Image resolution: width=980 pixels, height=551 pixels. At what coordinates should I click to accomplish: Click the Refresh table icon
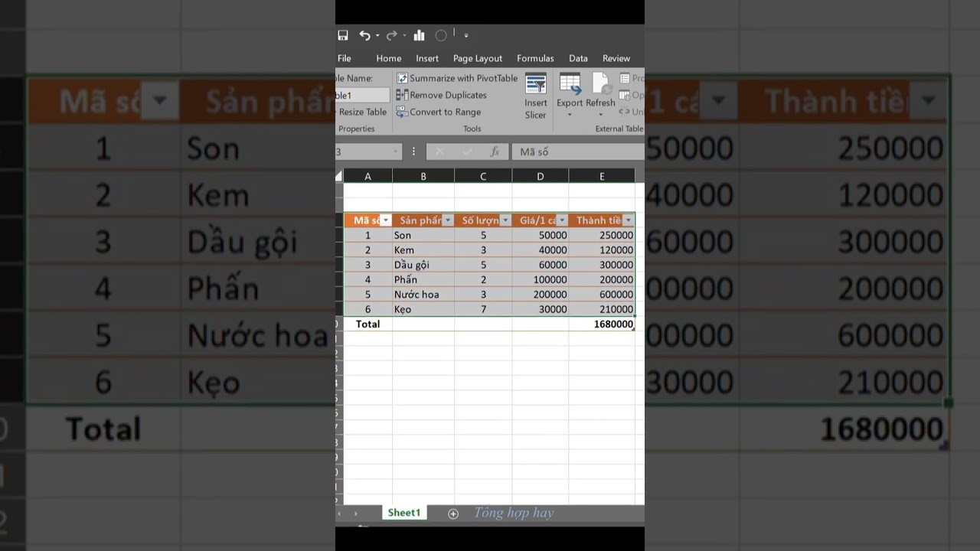click(601, 83)
